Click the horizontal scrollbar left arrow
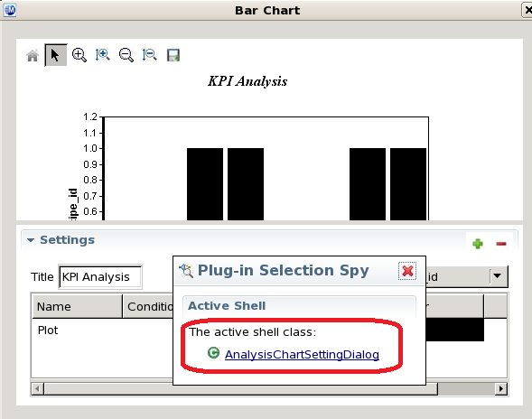The height and width of the screenshot is (419, 532). pos(38,389)
